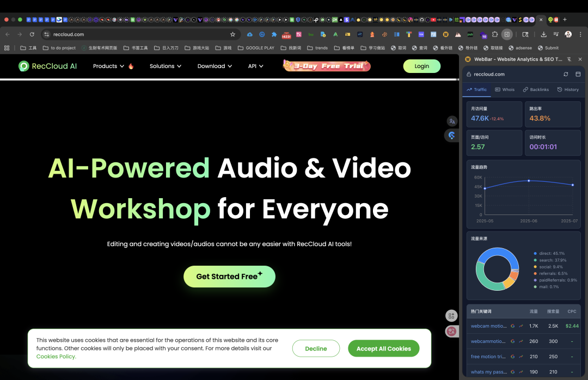This screenshot has width=588, height=380.
Task: Reload the page in Chrome
Action: tap(32, 34)
